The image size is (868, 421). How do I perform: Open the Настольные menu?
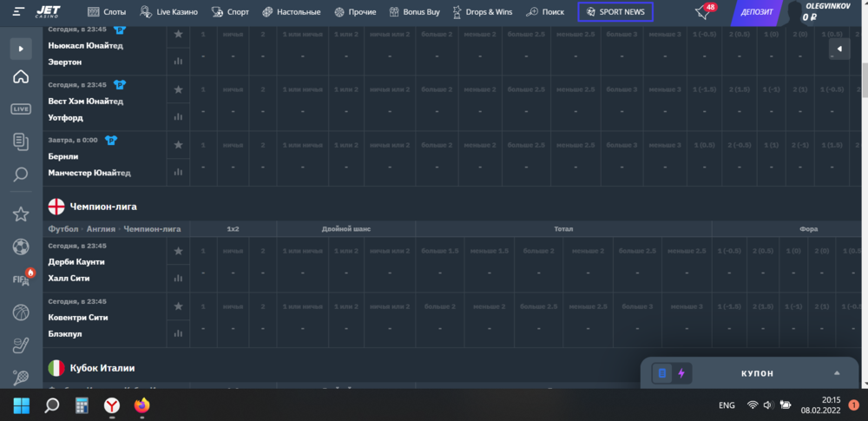(x=291, y=11)
